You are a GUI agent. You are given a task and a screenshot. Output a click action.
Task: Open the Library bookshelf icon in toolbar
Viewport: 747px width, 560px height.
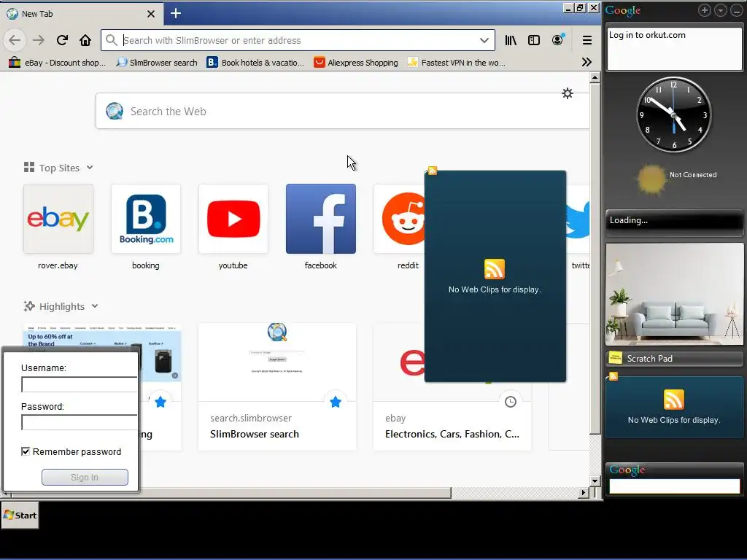(x=511, y=41)
